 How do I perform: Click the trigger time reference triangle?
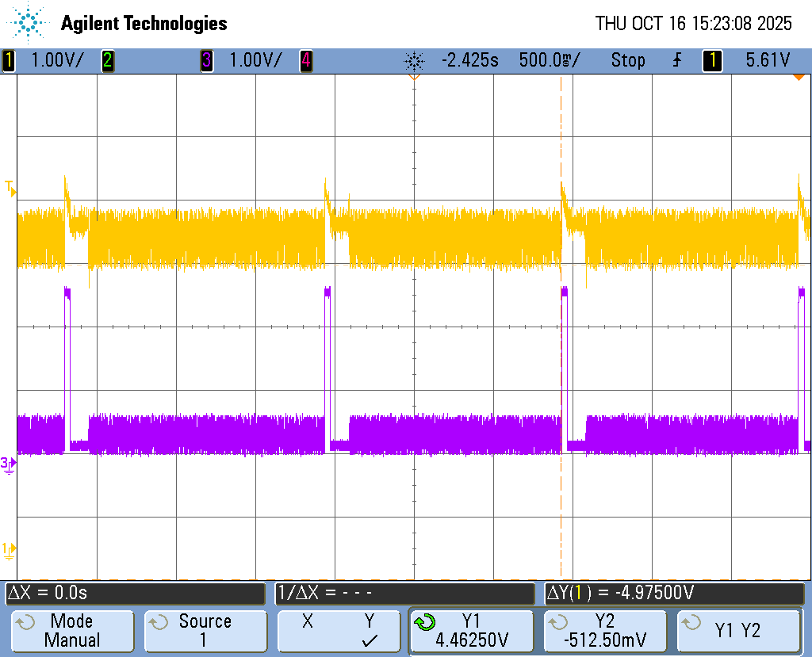pos(414,77)
